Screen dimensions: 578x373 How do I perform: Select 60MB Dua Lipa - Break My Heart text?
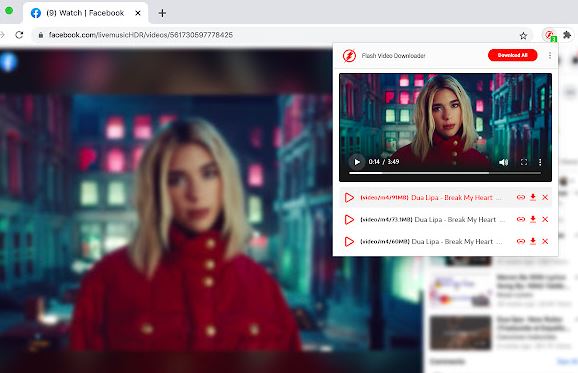coord(431,242)
